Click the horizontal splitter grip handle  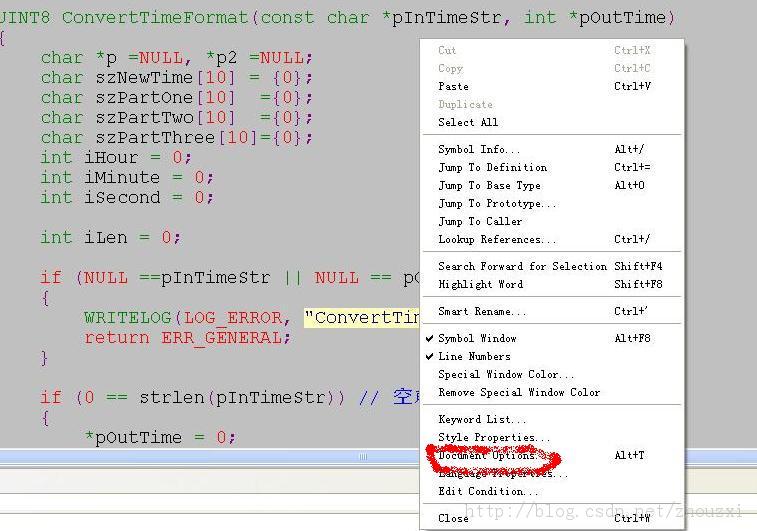364,457
